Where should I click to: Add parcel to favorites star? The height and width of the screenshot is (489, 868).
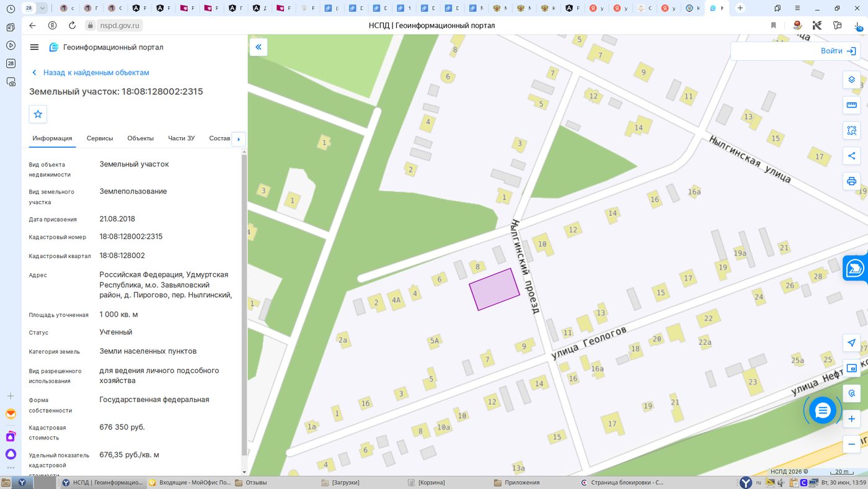pos(38,114)
